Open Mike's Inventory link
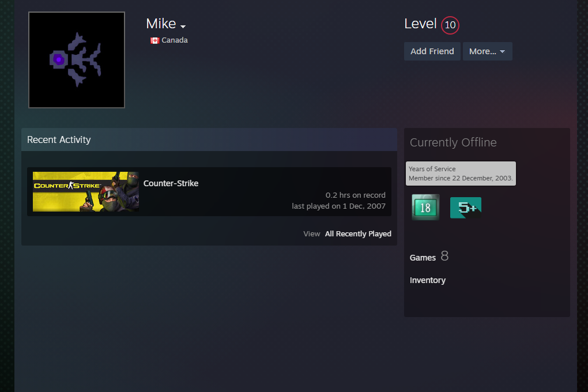 [x=427, y=280]
